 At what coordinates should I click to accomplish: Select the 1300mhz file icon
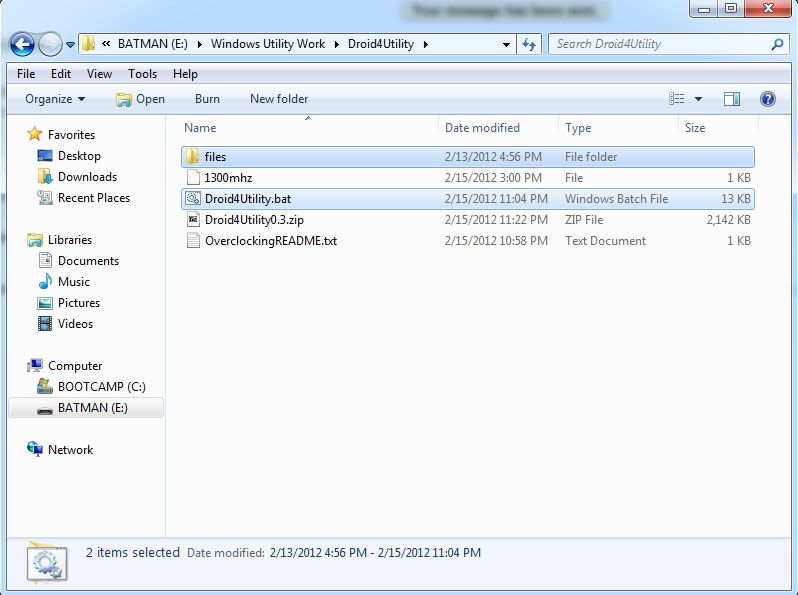193,178
